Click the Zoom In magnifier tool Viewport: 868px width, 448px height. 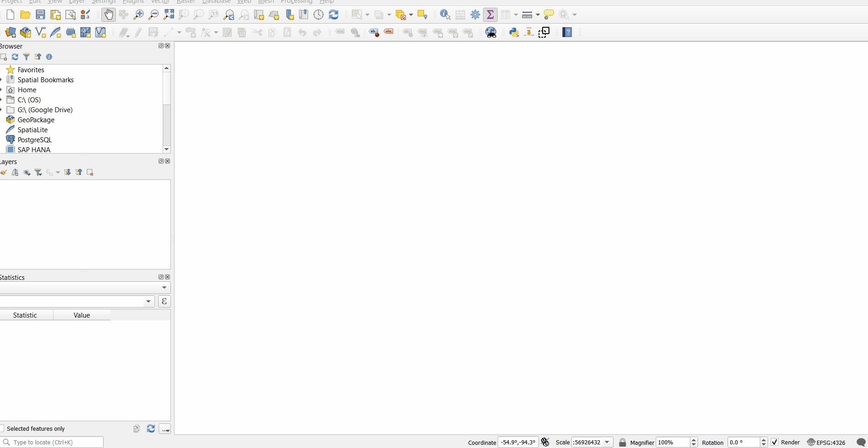point(138,15)
